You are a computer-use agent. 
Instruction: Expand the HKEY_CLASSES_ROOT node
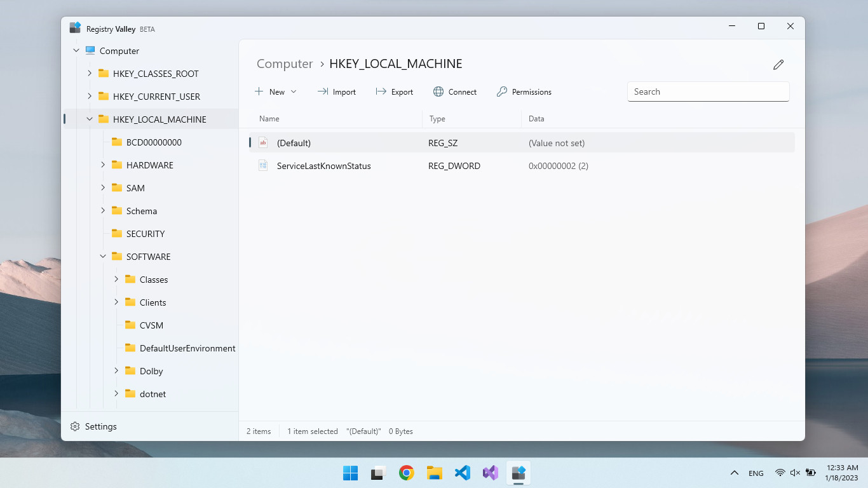[90, 74]
